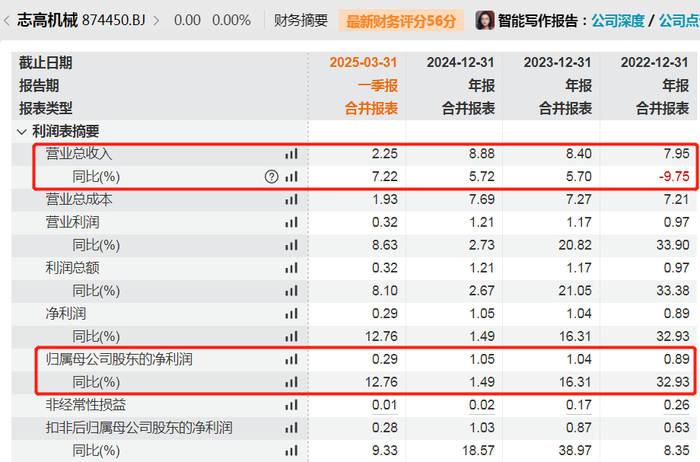700x462 pixels.
Task: Click help question mark beside 营业总收入 同比(%)
Action: tap(271, 177)
